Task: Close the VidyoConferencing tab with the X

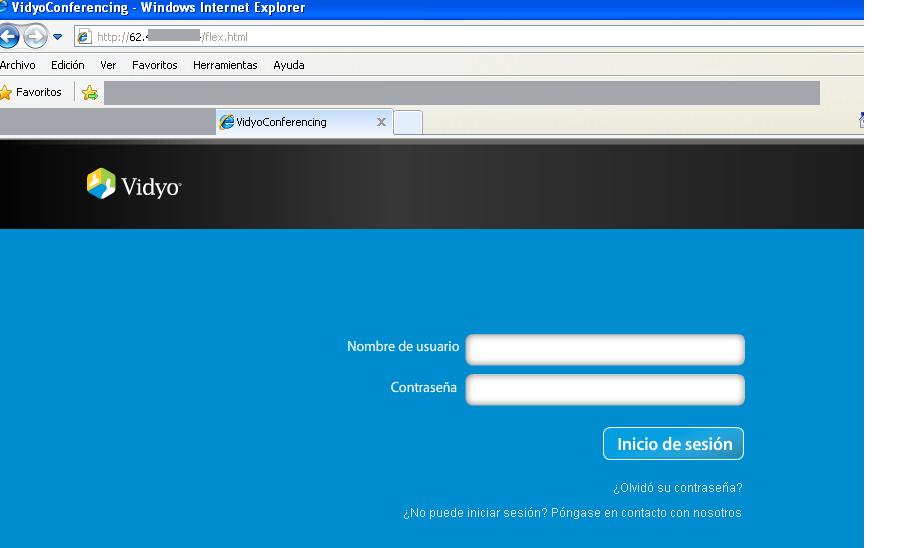Action: (381, 122)
